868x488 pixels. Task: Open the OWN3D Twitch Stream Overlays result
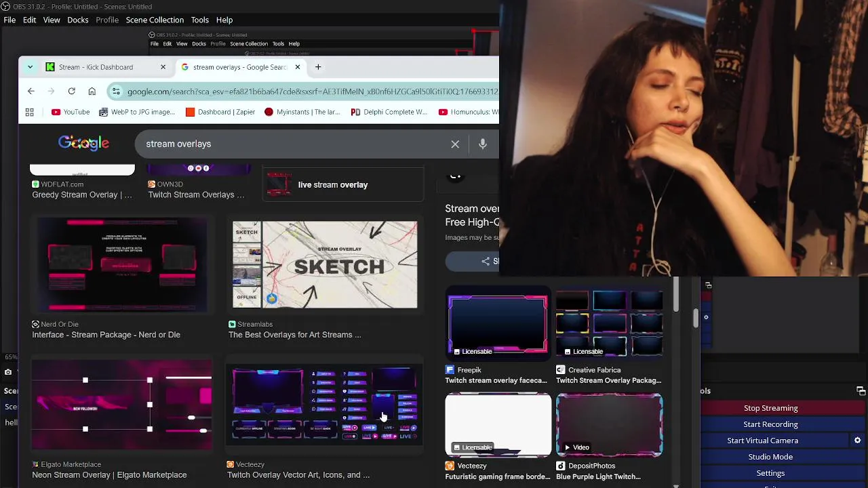click(x=196, y=195)
